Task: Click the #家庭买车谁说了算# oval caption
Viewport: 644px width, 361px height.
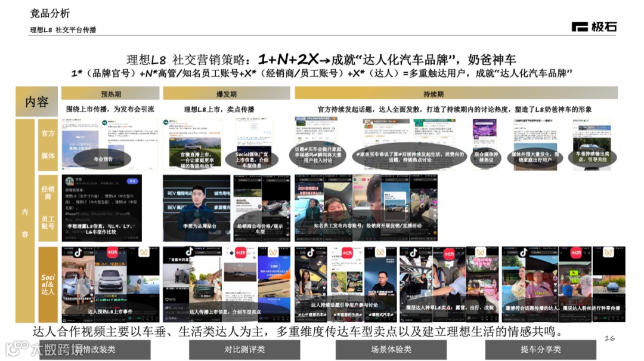Action: (x=409, y=157)
